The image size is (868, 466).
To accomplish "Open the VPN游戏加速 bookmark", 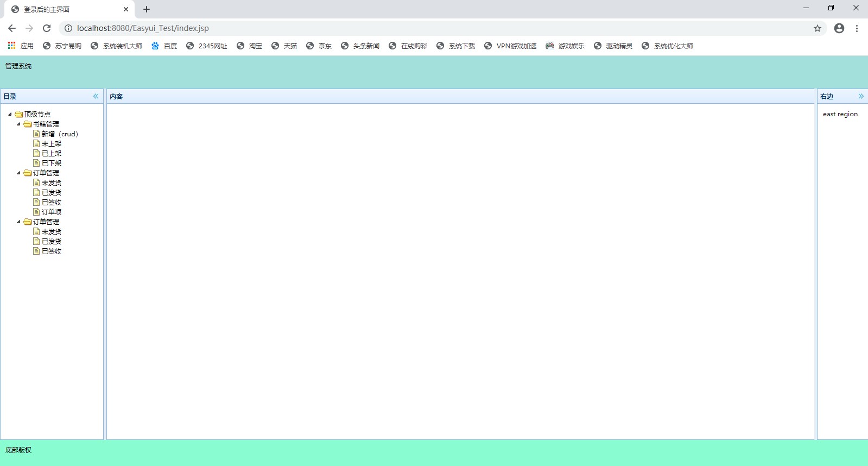I will pyautogui.click(x=510, y=46).
